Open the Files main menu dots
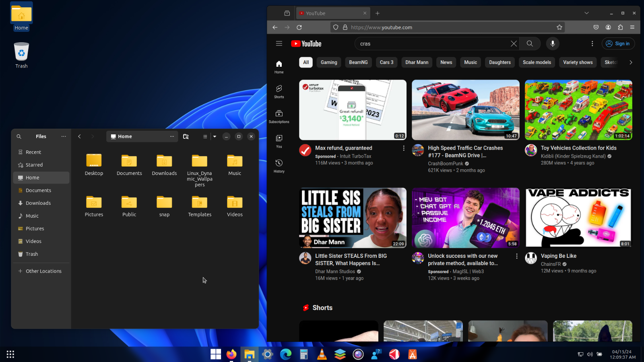644x362 pixels. click(x=64, y=136)
